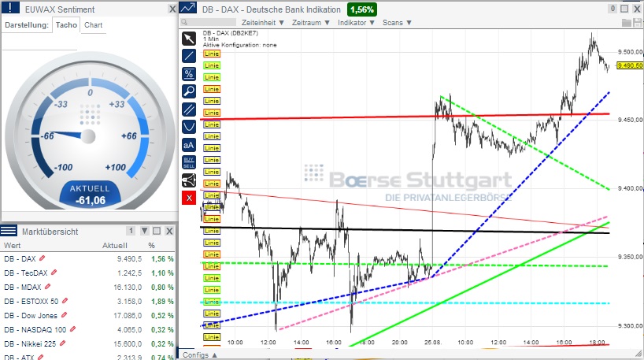Viewport: 644px width, 360px height.
Task: Click the AKTUELL -61,06 sentiment readout
Action: [91, 195]
